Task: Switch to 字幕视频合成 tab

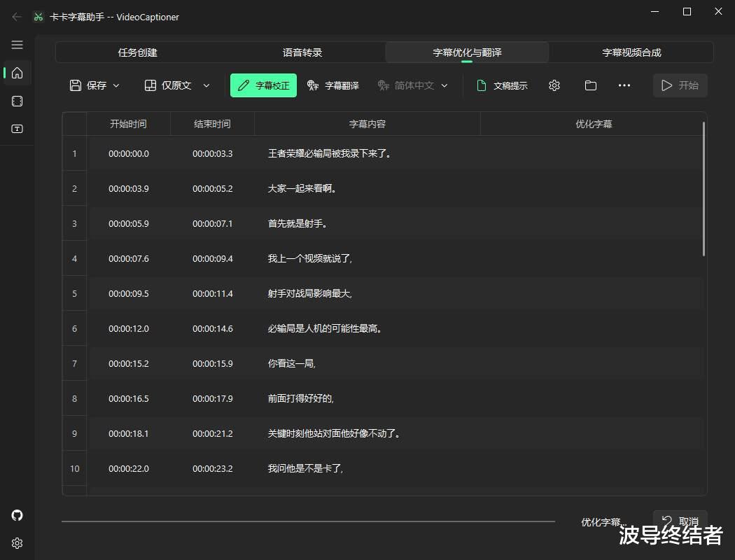Action: (631, 52)
